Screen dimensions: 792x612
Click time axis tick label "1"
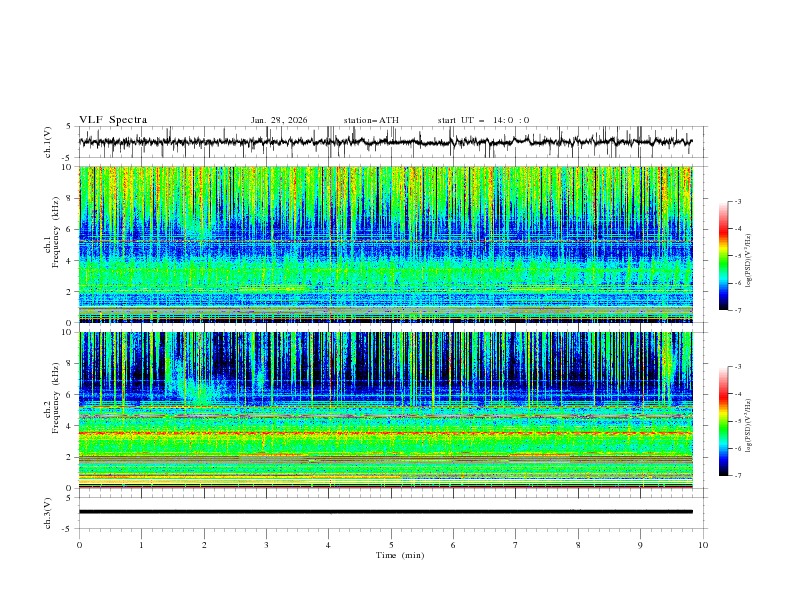pyautogui.click(x=141, y=545)
